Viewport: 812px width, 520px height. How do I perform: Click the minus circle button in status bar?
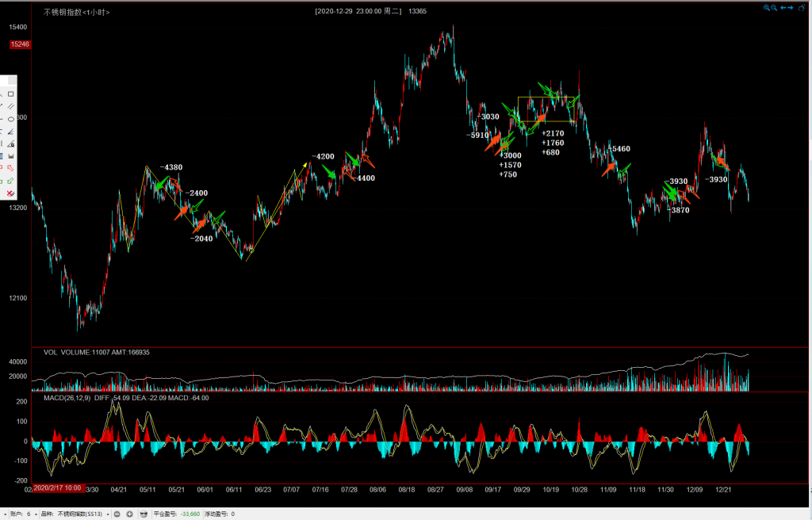[x=117, y=514]
